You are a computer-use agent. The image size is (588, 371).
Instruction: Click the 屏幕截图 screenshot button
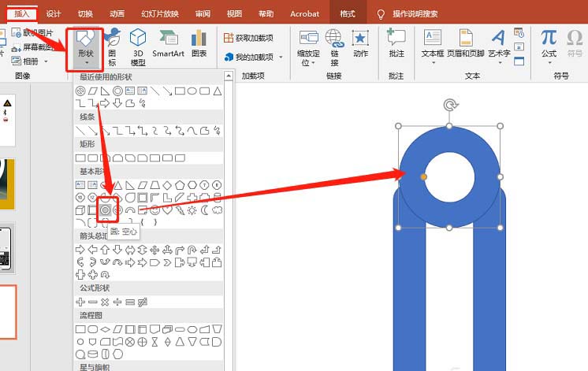pyautogui.click(x=32, y=46)
